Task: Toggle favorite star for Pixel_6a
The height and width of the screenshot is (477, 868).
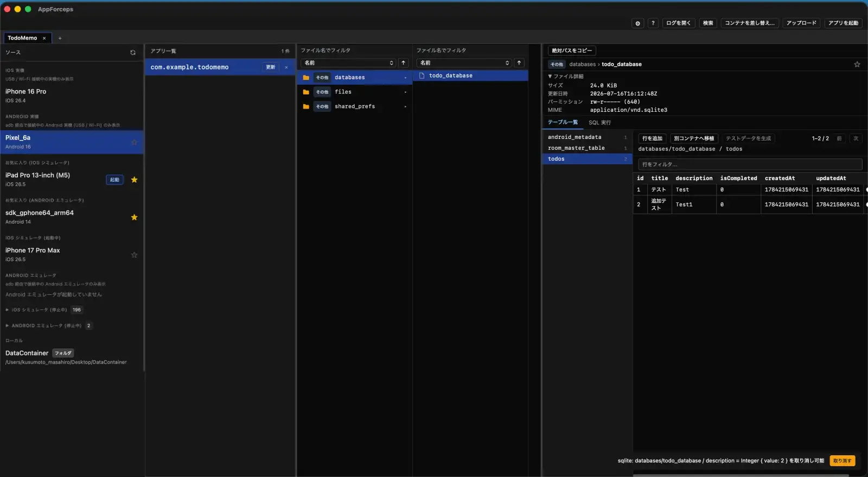Action: [x=134, y=142]
